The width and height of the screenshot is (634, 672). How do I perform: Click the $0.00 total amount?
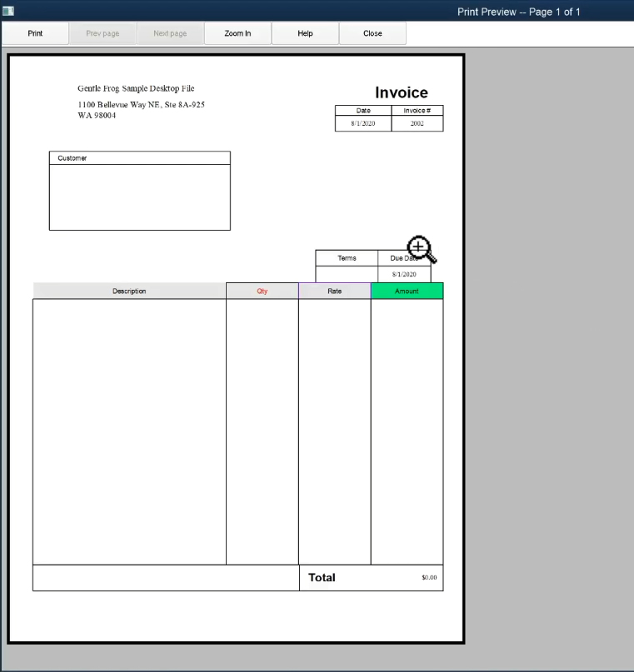(429, 578)
